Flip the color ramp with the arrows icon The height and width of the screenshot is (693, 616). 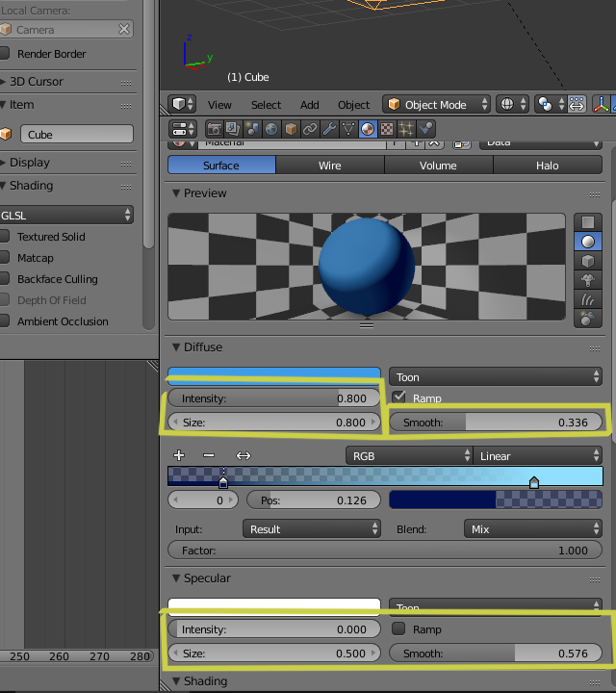click(x=244, y=455)
